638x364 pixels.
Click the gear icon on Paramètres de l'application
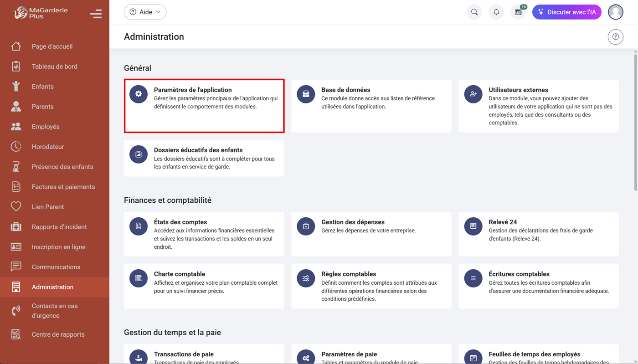[138, 94]
